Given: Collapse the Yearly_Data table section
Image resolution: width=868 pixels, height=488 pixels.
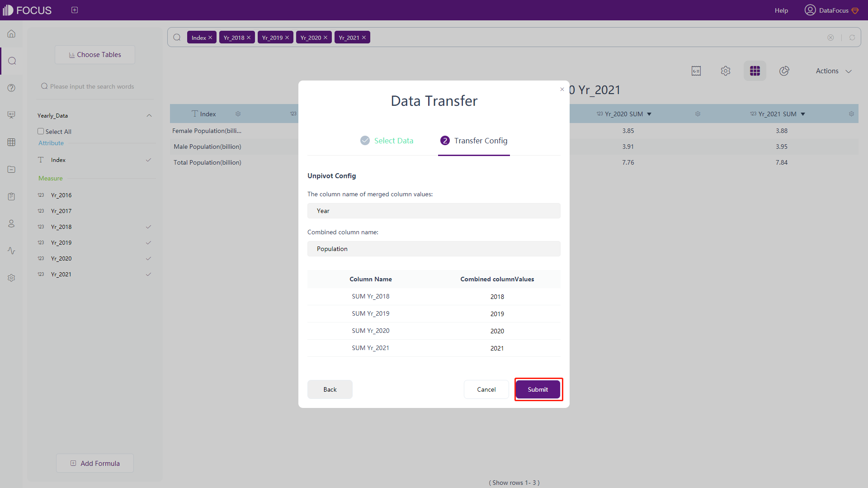Looking at the screenshot, I should 149,116.
